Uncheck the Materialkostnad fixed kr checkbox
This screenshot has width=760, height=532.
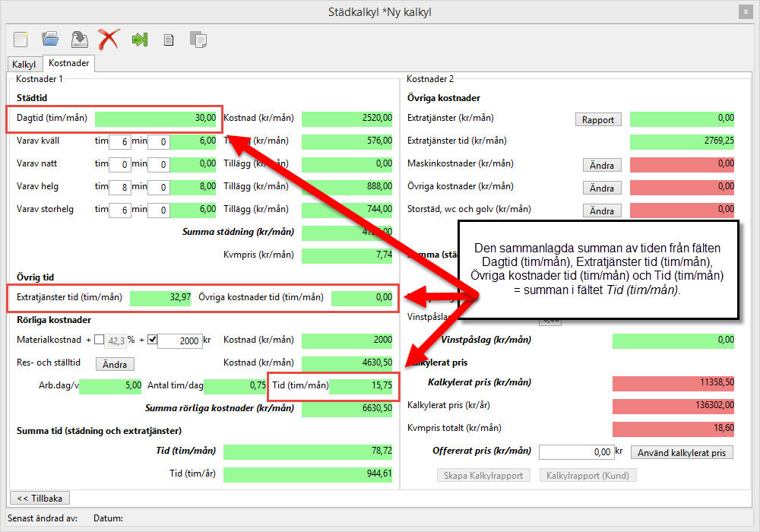click(152, 340)
